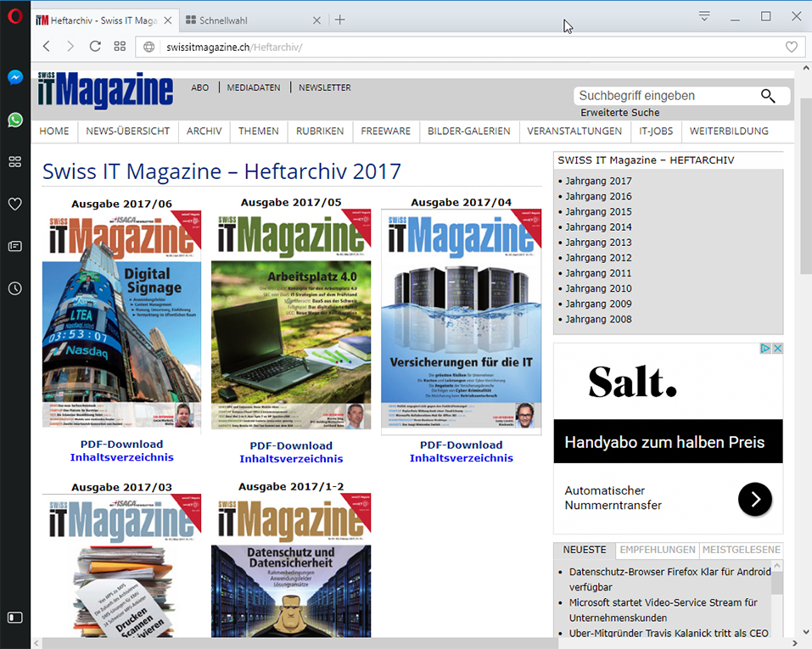Bookmark page with the heart icon in address bar
The width and height of the screenshot is (812, 649).
[792, 48]
